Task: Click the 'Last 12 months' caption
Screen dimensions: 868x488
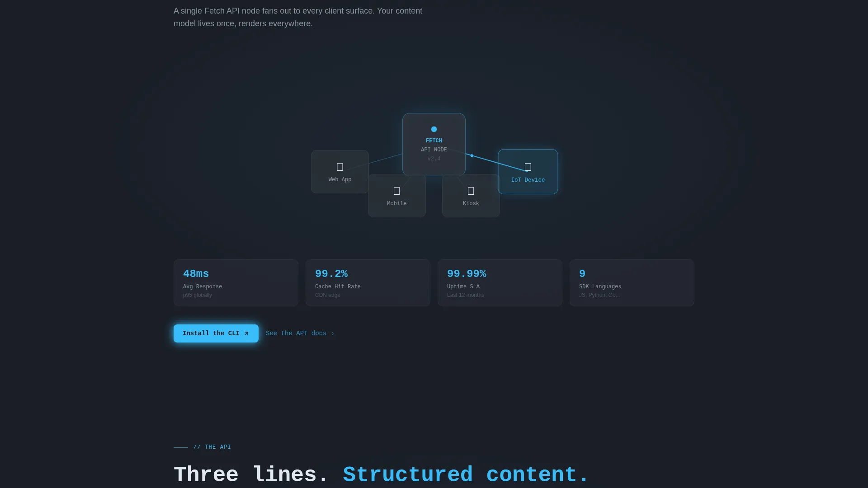Action: coord(466,295)
